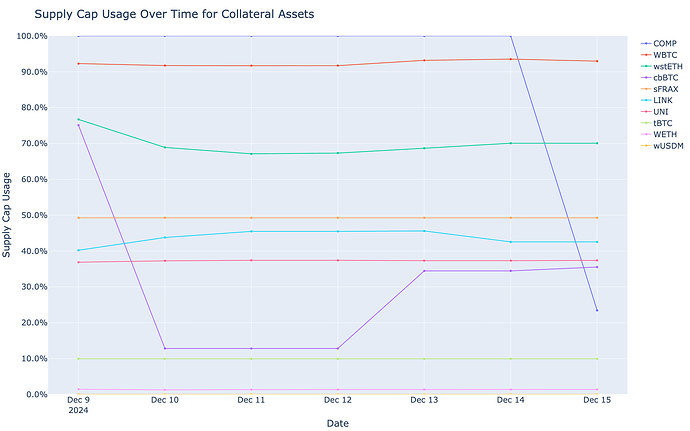This screenshot has width=690, height=431.
Task: Click wstETH data point at Dec 9
Action: [77, 120]
